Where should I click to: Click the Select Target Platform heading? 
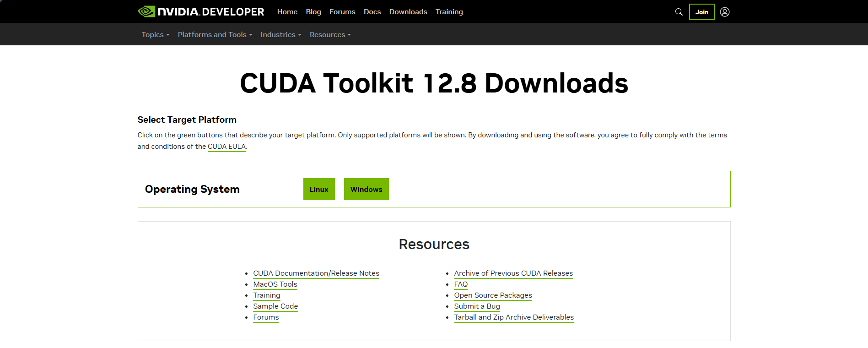pyautogui.click(x=187, y=120)
